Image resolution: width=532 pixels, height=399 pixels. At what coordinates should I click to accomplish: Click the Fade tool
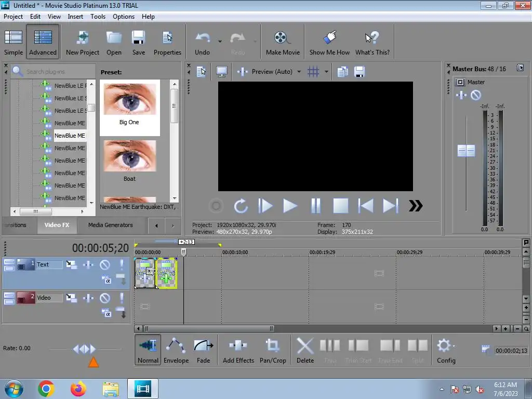[x=203, y=350]
